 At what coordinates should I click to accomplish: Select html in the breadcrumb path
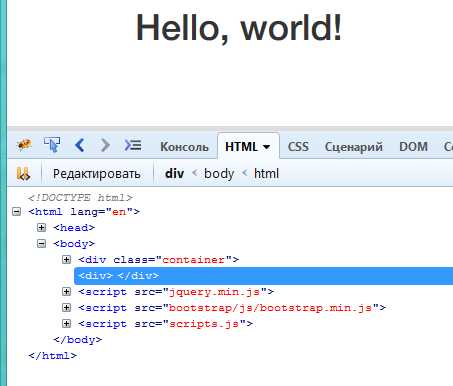point(266,174)
